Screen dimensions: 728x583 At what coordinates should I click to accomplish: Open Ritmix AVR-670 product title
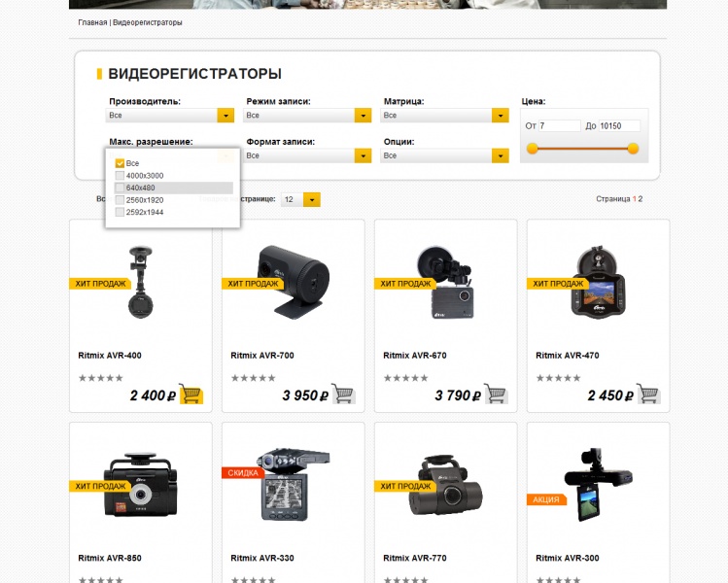[x=415, y=356]
